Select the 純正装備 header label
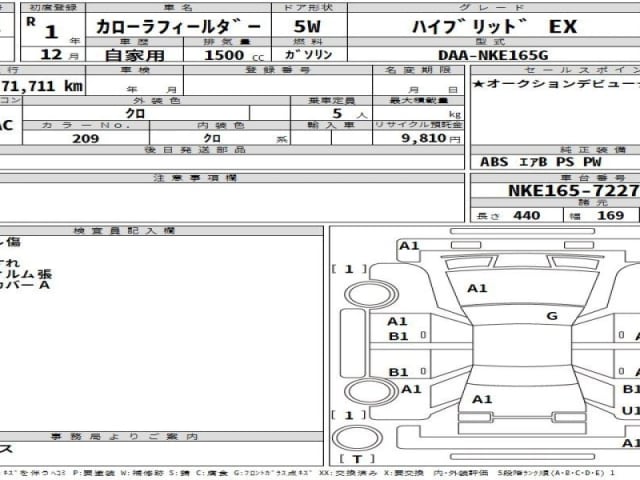640x480 pixels. point(592,150)
